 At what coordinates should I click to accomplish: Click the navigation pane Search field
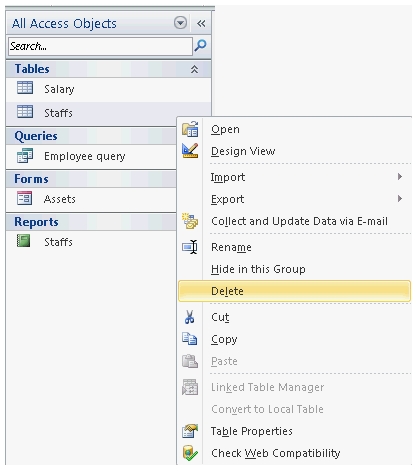pyautogui.click(x=100, y=46)
